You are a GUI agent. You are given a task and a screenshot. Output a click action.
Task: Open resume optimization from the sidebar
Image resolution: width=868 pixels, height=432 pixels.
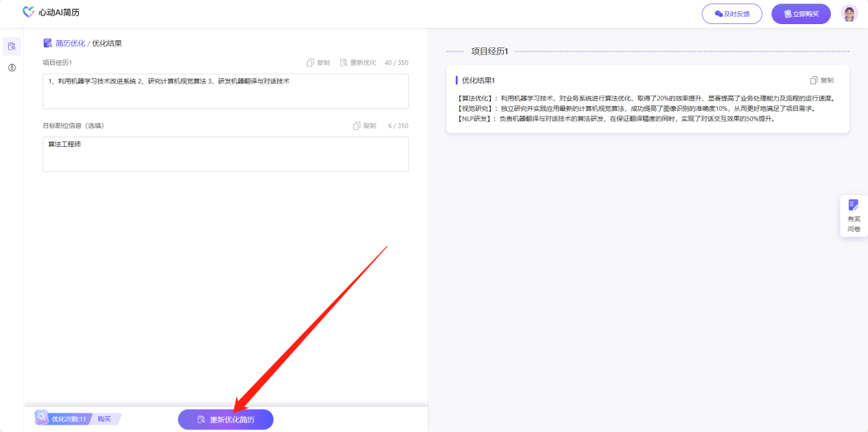[x=12, y=46]
